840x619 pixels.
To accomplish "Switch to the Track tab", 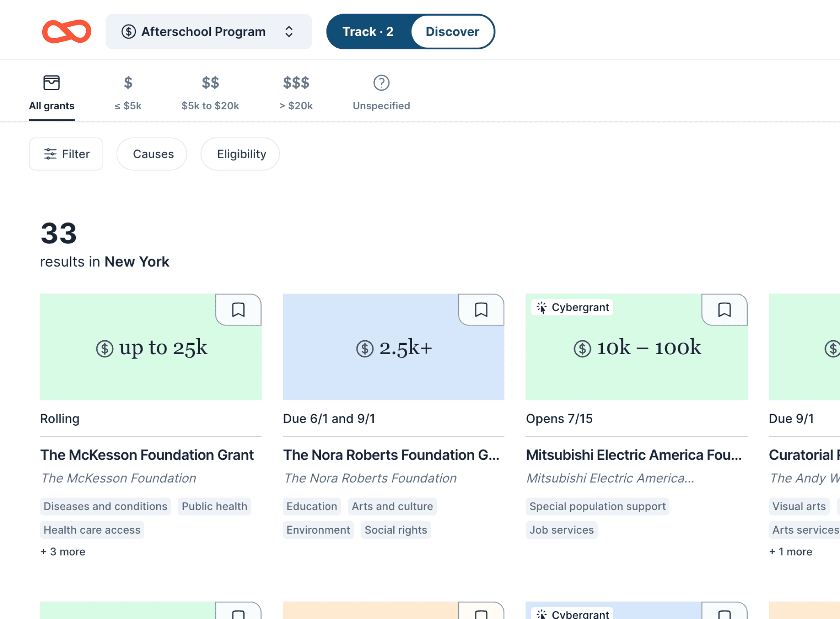I will point(368,32).
